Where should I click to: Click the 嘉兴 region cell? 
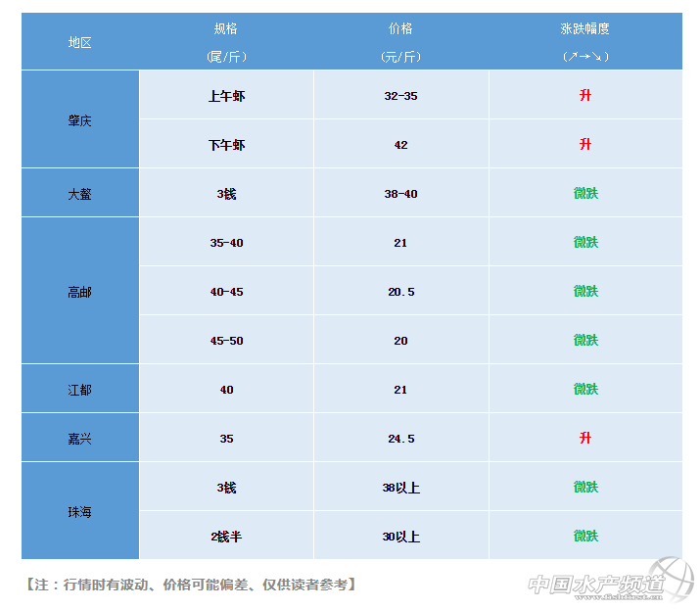point(80,439)
